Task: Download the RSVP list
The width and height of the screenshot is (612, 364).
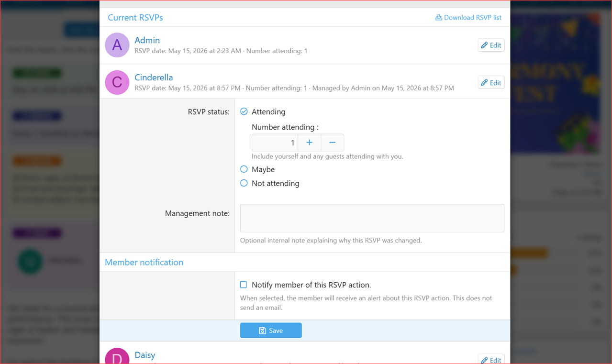Action: click(468, 17)
